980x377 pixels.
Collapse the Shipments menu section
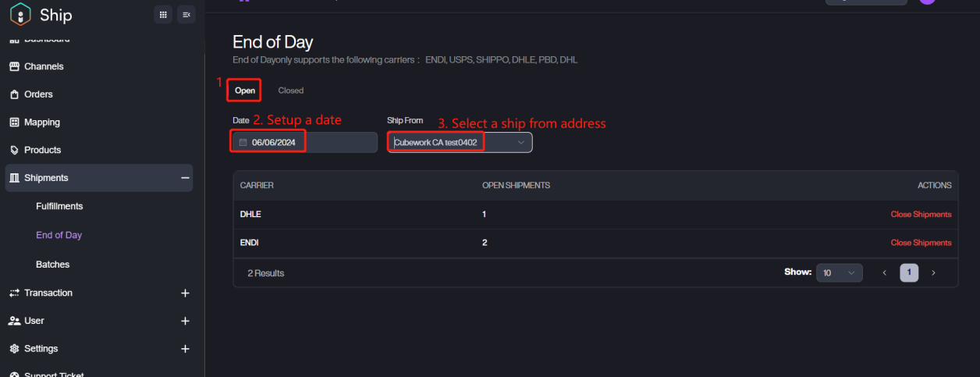pyautogui.click(x=185, y=178)
